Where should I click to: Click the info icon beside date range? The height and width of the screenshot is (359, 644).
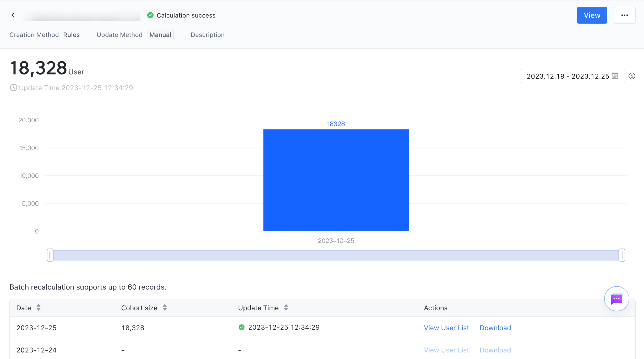tap(632, 76)
